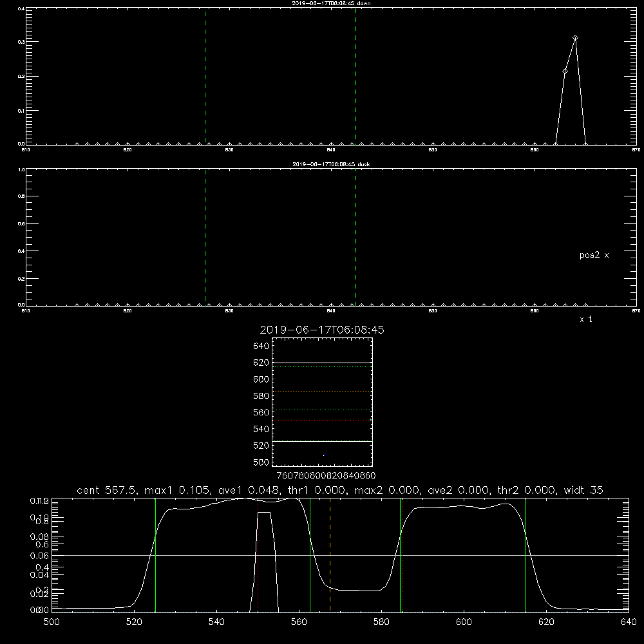
Task: Pick the right green dashed line in dusk plot
Action: tap(355, 237)
